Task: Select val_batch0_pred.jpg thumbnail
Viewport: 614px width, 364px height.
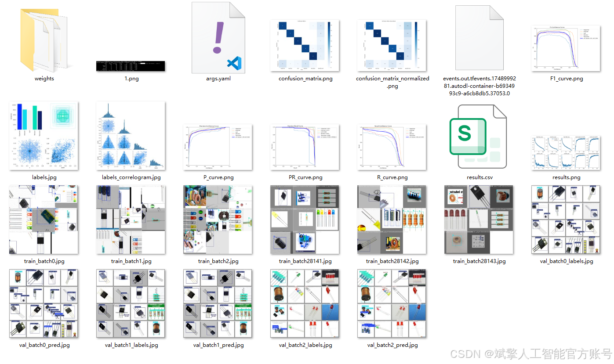Action: point(44,304)
